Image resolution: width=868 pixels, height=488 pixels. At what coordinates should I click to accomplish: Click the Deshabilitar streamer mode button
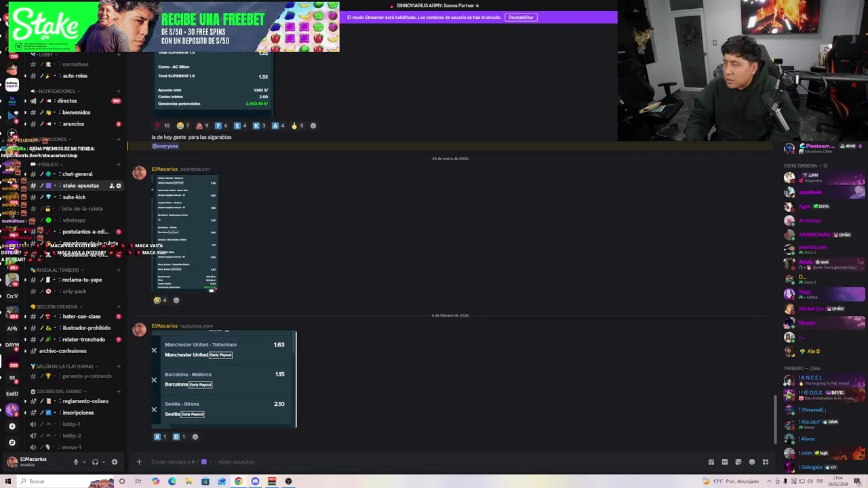[x=521, y=17]
